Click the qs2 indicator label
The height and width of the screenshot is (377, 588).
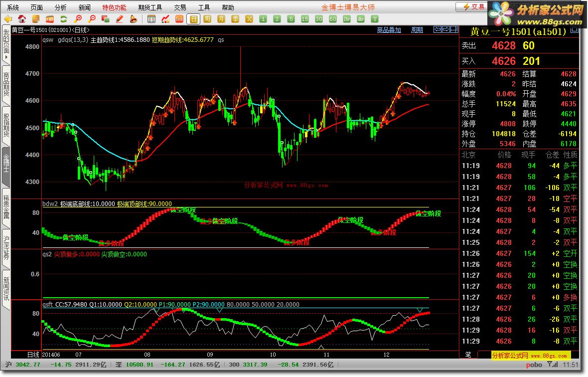(47, 254)
